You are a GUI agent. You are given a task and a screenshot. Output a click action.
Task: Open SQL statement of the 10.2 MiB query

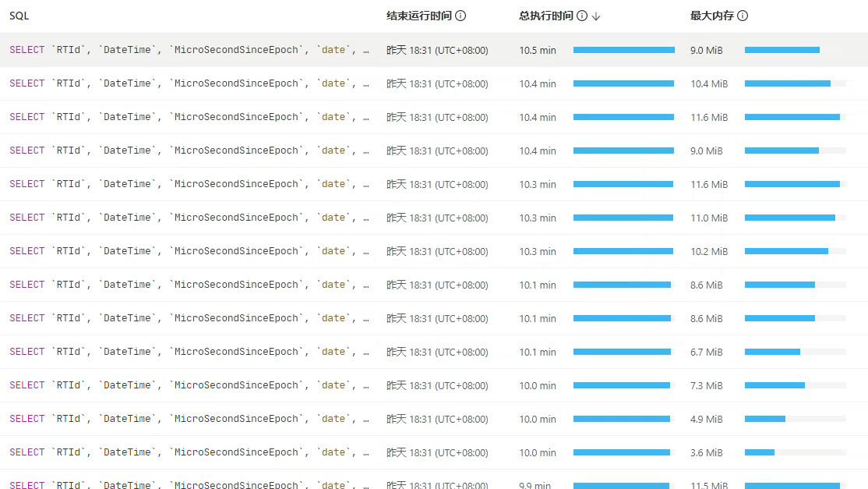pos(189,251)
